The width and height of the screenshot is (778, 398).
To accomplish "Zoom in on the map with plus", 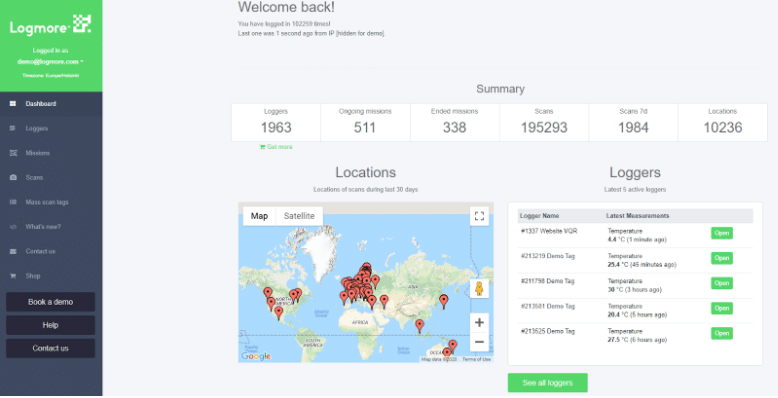I will [479, 323].
